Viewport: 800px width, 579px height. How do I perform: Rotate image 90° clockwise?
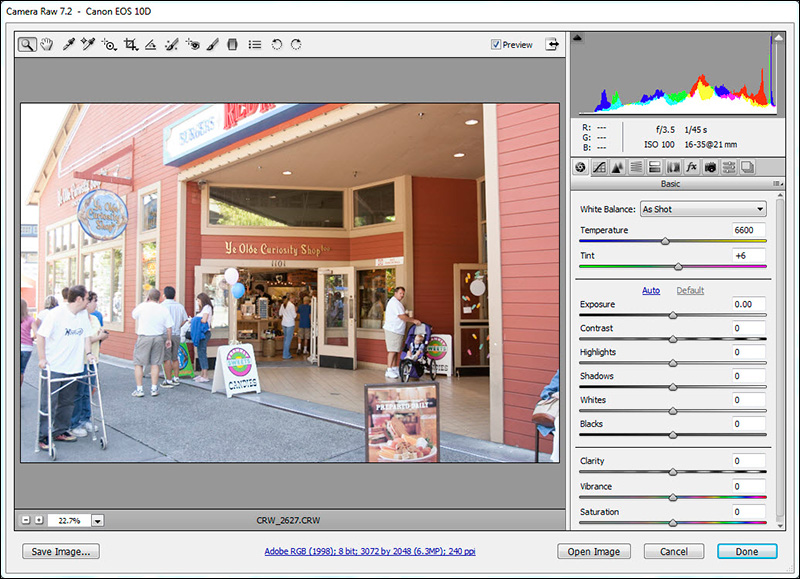(x=296, y=45)
